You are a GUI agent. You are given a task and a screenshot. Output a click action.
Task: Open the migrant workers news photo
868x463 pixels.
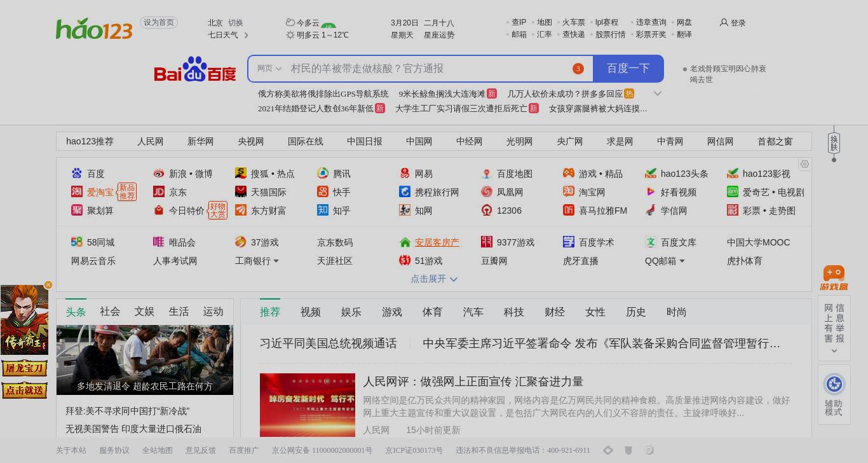[145, 360]
